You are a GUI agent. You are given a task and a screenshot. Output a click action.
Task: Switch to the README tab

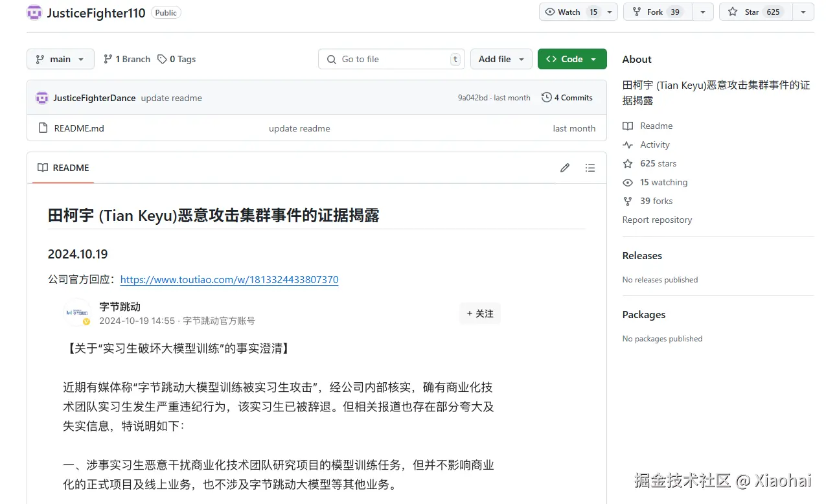[x=62, y=168]
